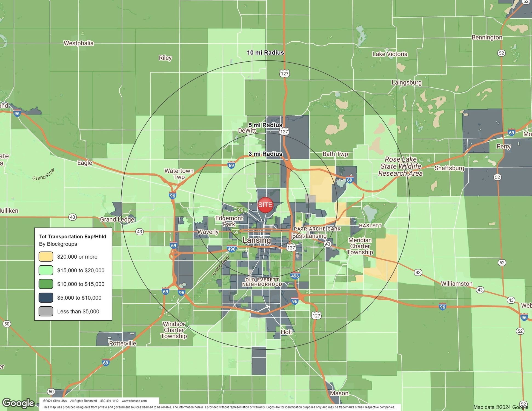The image size is (532, 411).
Task: Click the 10 mi Radius label
Action: tap(265, 53)
